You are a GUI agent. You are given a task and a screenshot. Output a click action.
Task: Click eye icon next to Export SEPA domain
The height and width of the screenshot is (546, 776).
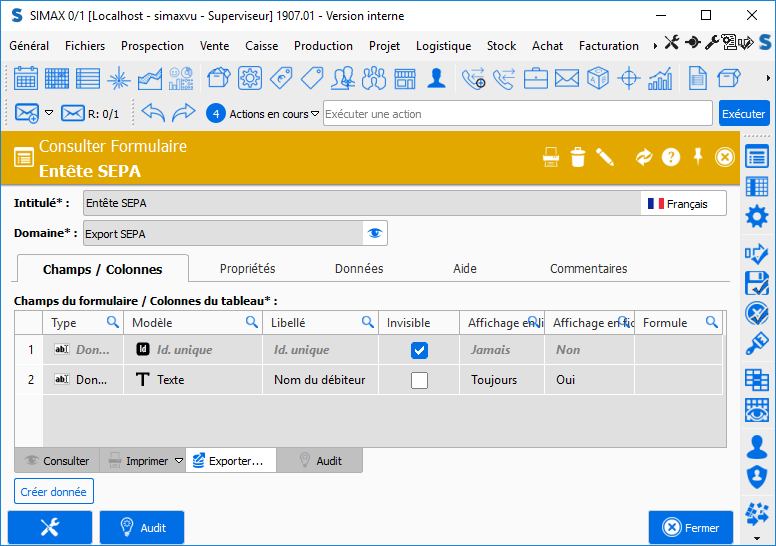[x=375, y=233]
